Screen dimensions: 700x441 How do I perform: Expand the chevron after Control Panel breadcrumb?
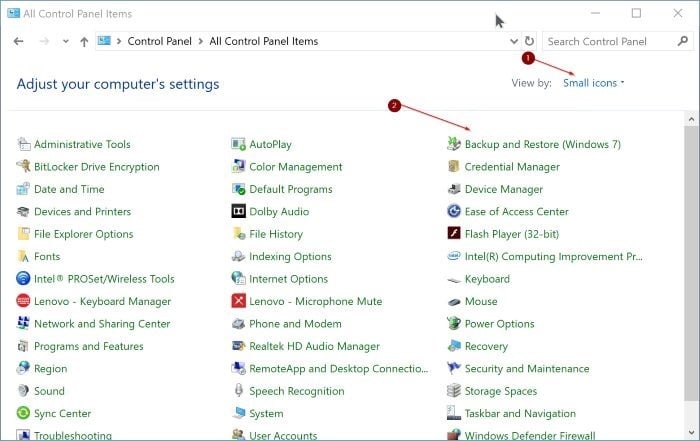[200, 41]
